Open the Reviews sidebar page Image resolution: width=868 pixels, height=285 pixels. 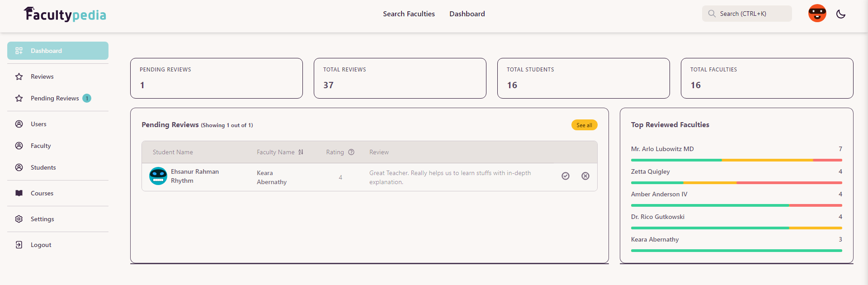pos(58,76)
